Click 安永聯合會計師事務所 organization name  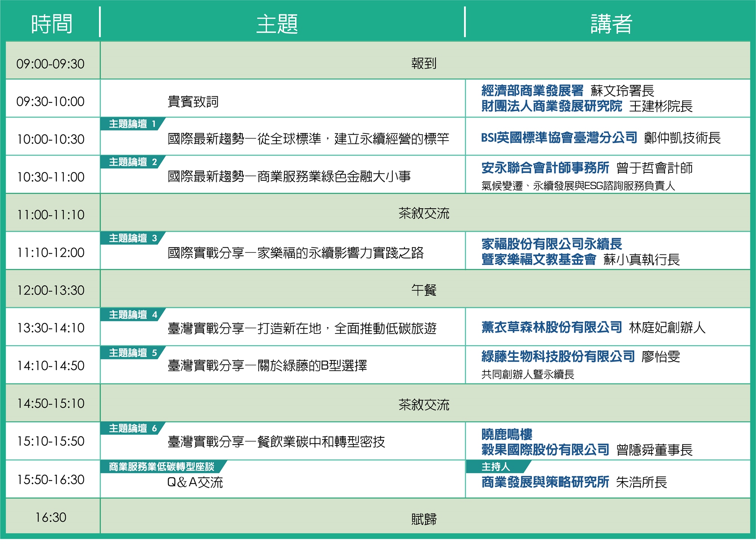(x=545, y=167)
